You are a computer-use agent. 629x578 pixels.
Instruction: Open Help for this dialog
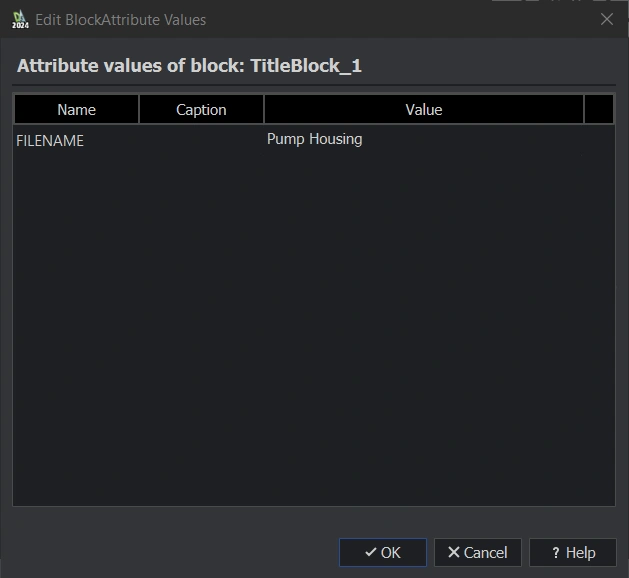(572, 552)
